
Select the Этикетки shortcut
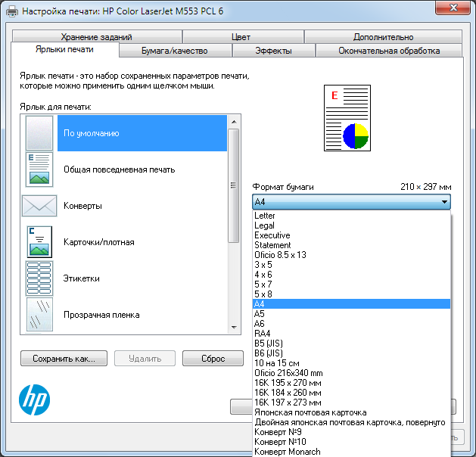click(x=142, y=278)
